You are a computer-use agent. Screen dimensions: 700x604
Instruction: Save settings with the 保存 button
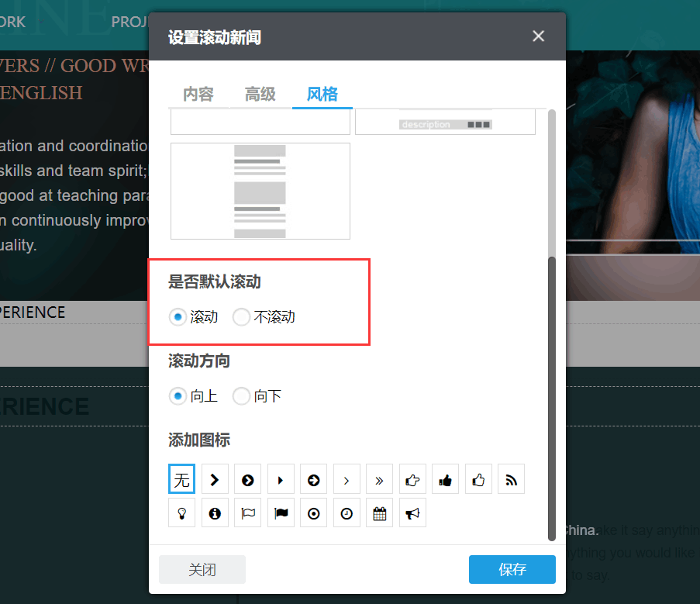(x=512, y=569)
